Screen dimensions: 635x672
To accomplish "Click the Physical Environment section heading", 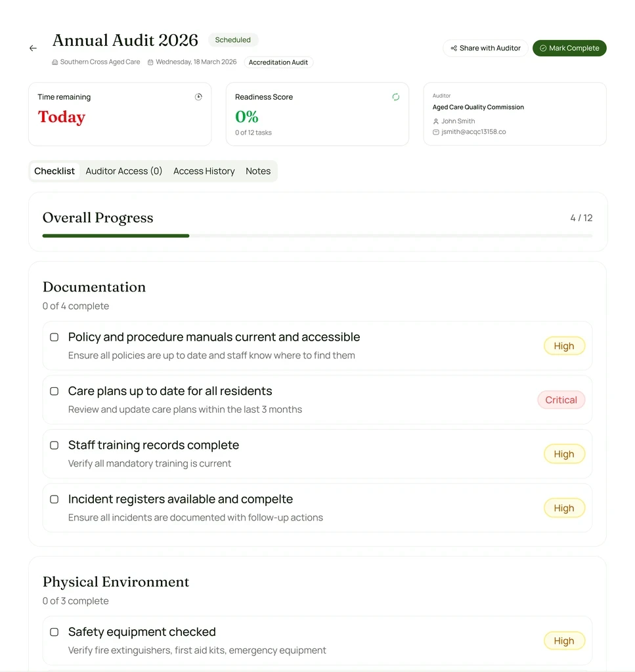I will coord(116,581).
